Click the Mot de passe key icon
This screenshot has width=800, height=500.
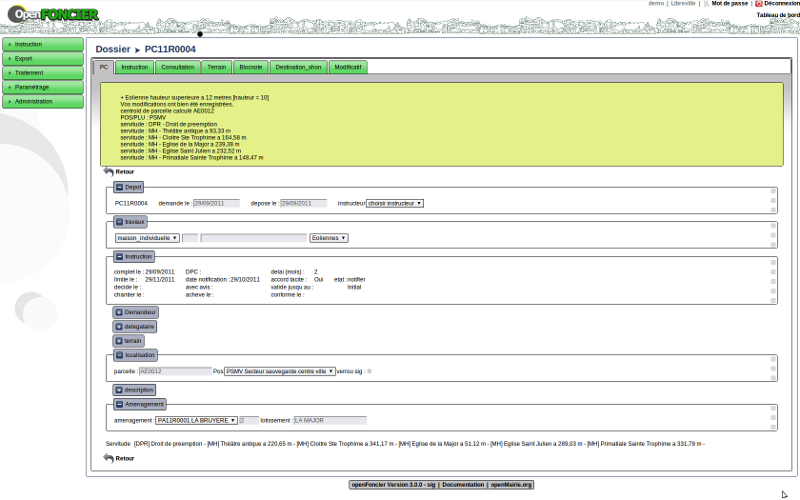706,4
